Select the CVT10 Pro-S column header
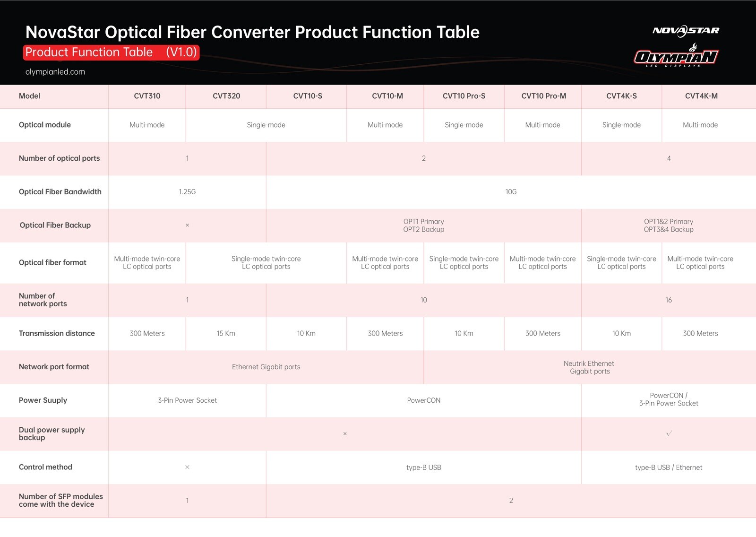This screenshot has width=756, height=537. point(464,96)
